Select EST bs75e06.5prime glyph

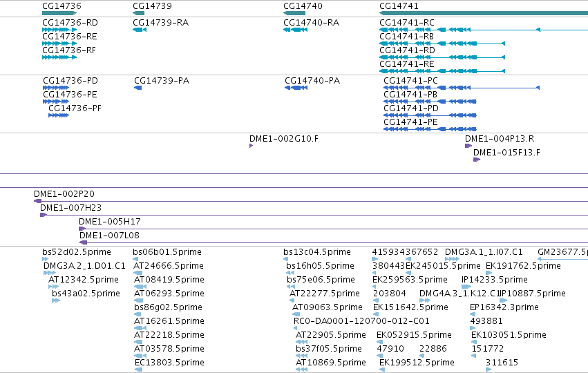pyautogui.click(x=291, y=287)
